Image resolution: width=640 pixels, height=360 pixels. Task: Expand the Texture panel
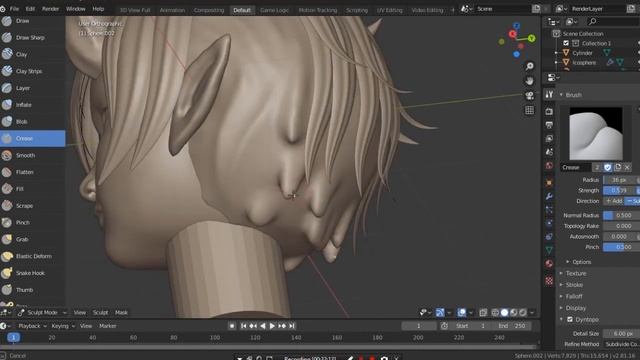click(x=576, y=273)
